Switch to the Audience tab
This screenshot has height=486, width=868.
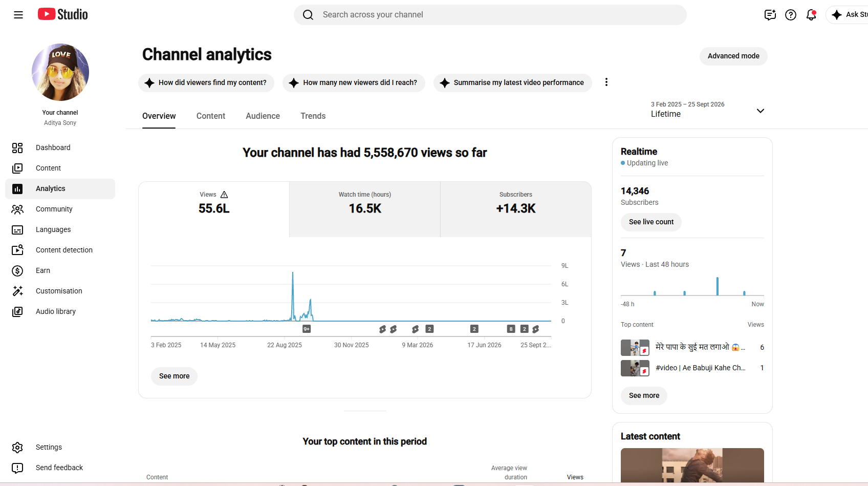coord(263,116)
